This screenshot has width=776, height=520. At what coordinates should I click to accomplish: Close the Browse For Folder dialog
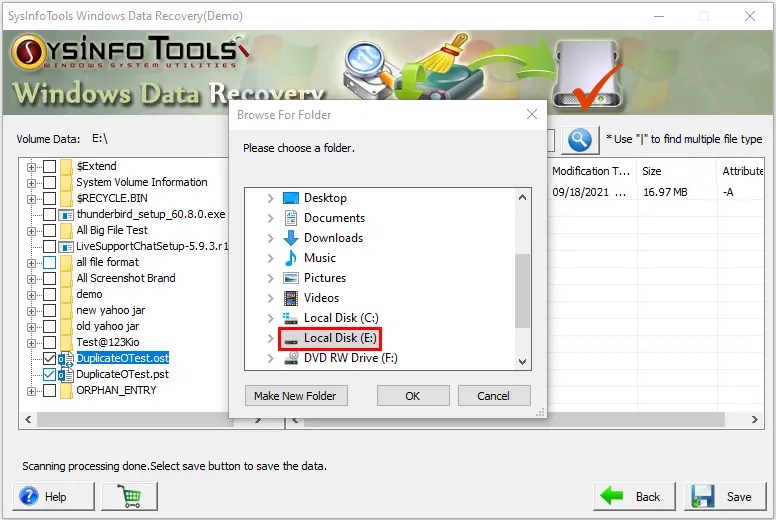[532, 114]
